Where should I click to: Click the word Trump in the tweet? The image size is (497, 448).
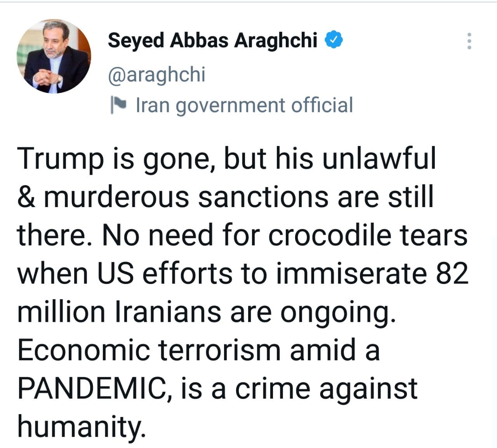coord(61,159)
